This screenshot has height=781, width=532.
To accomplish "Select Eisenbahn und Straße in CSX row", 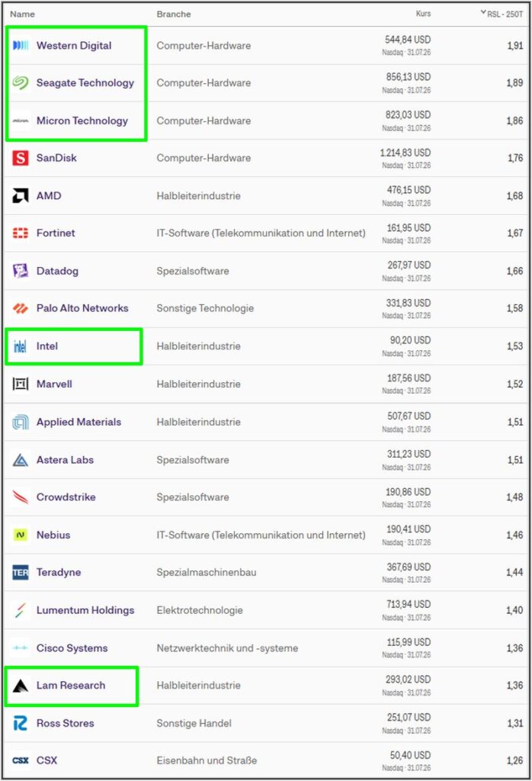I will 207,760.
